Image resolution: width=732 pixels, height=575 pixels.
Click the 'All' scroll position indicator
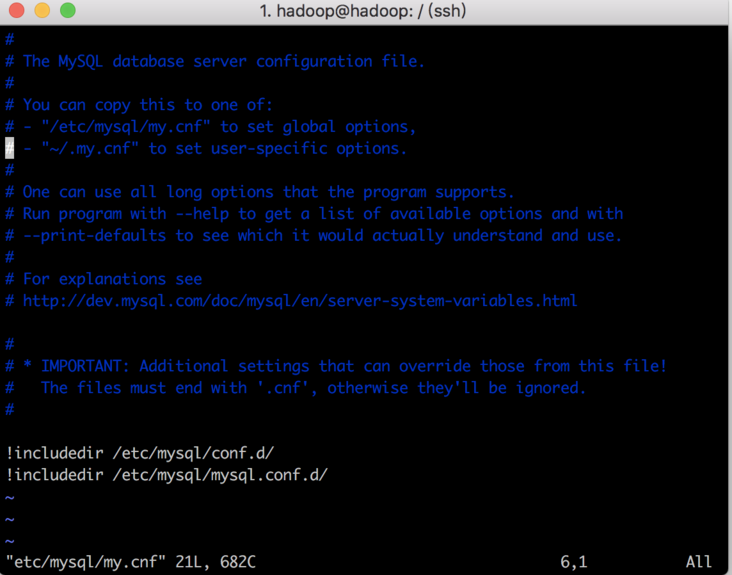tap(699, 562)
